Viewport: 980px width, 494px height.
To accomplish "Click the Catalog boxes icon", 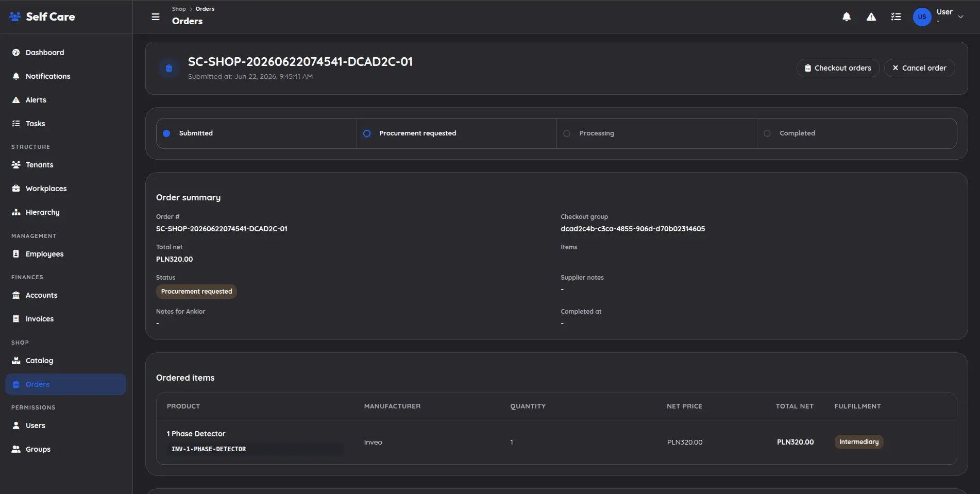I will click(16, 361).
